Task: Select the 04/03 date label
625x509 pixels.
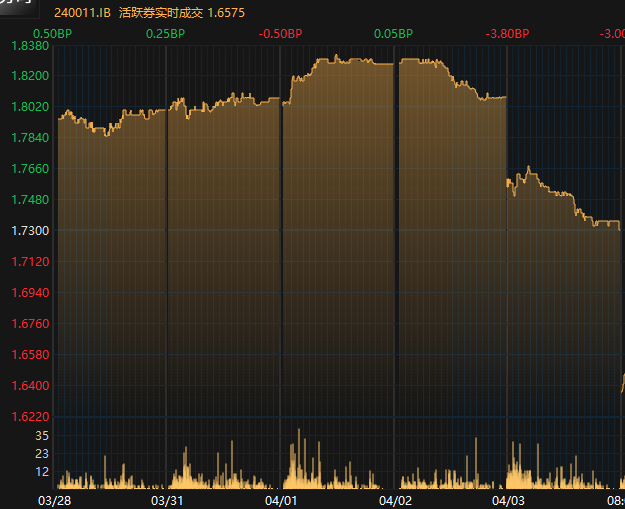Action: (x=508, y=501)
